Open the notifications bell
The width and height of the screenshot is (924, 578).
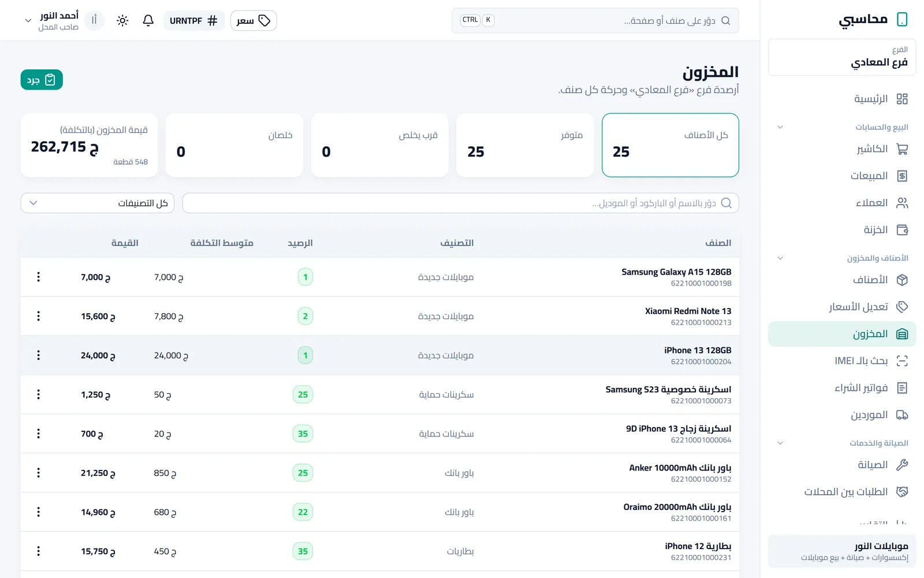[148, 21]
